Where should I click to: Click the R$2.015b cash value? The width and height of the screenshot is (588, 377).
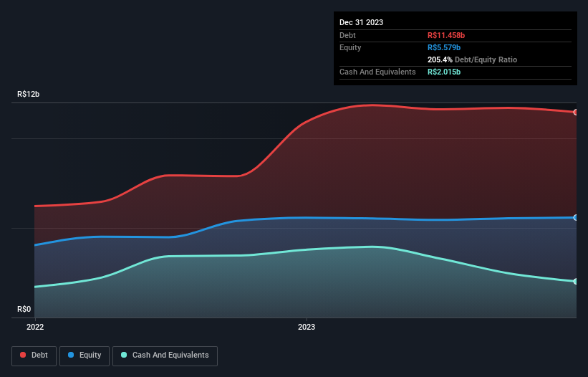click(x=444, y=72)
